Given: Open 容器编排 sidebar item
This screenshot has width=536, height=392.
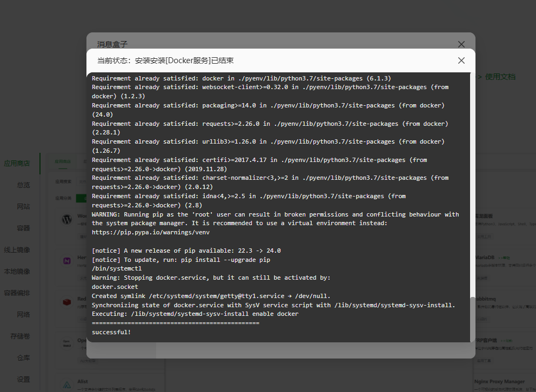Looking at the screenshot, I should pos(17,293).
